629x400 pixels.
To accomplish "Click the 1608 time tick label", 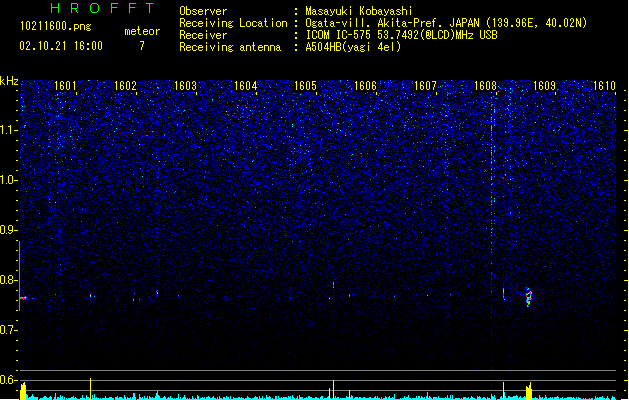I will pos(485,86).
